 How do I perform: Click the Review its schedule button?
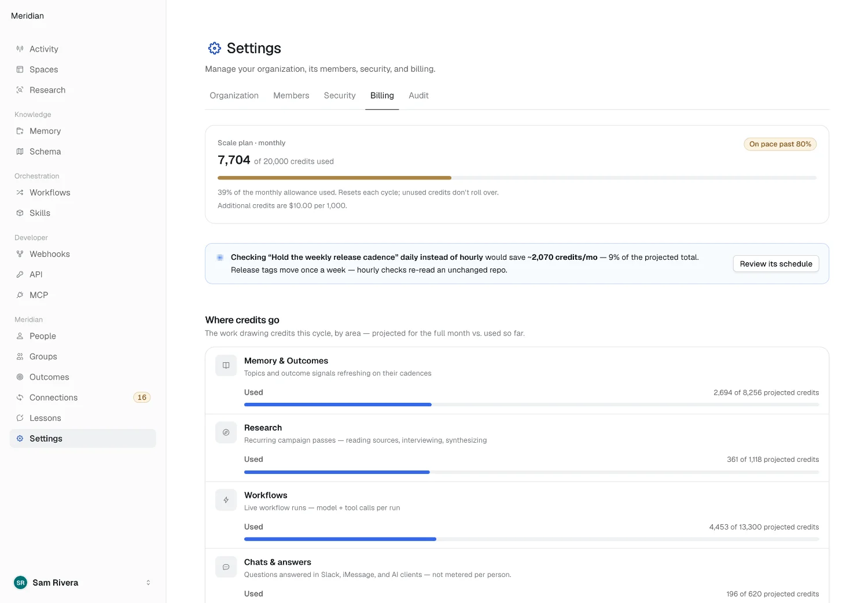tap(776, 264)
